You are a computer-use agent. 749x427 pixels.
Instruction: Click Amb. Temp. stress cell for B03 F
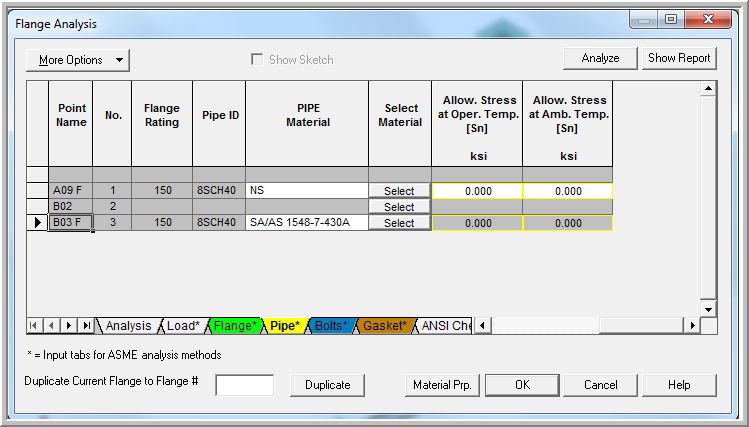567,223
